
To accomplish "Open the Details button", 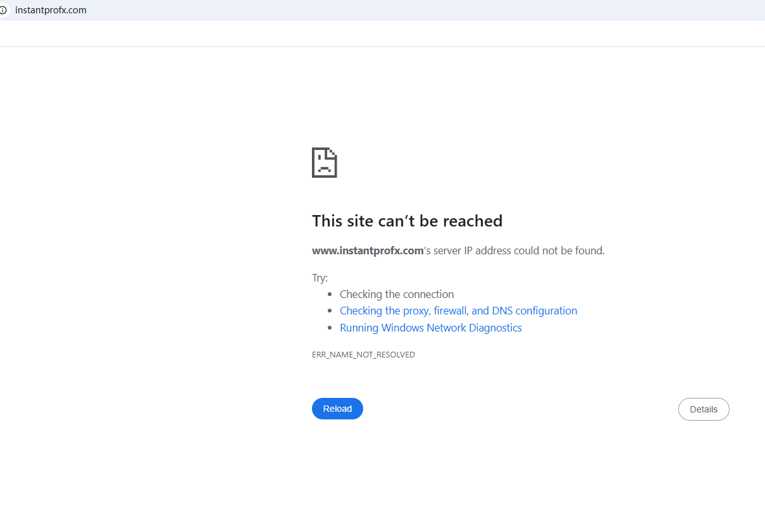I will (703, 409).
